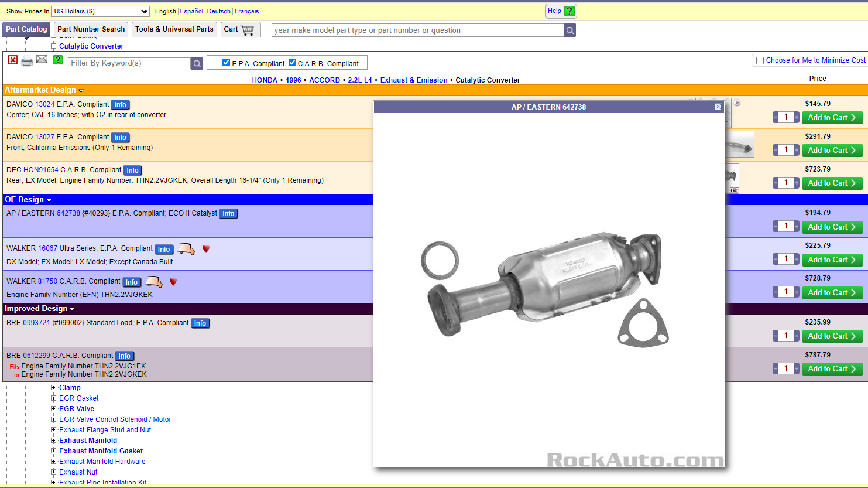Image resolution: width=868 pixels, height=488 pixels.
Task: Click the car icon next to WALKER 81750
Action: point(154,282)
